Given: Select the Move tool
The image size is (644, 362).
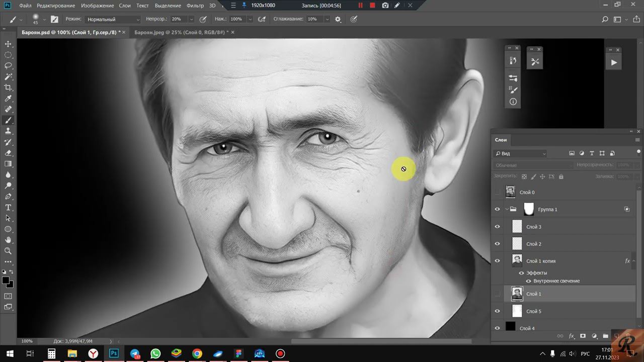Looking at the screenshot, I should coord(8,44).
